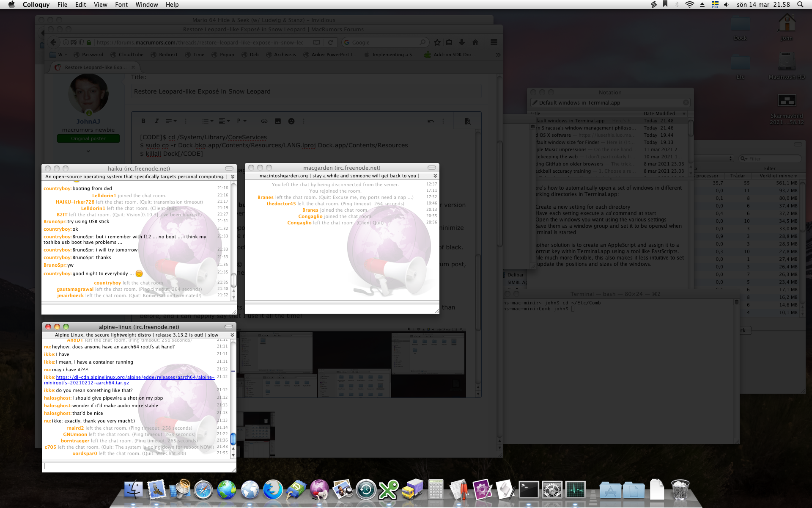Expand the macgarden topic chevron
812x508 pixels.
click(x=435, y=176)
